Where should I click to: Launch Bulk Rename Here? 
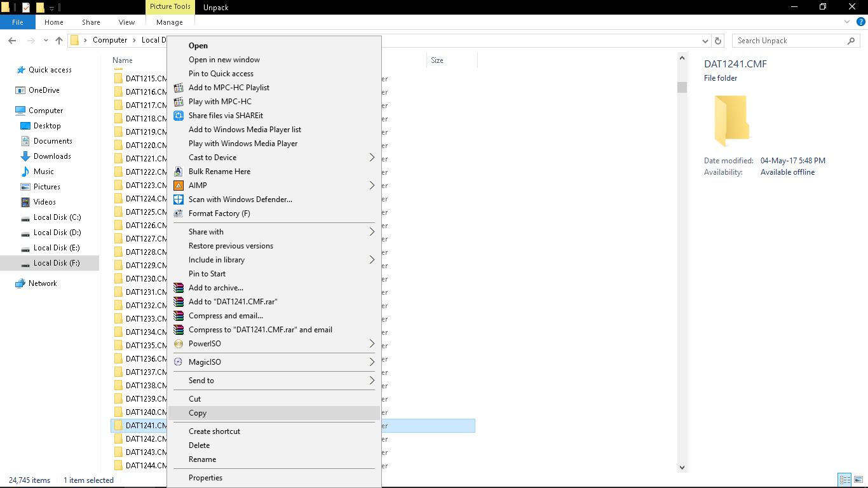(x=219, y=172)
